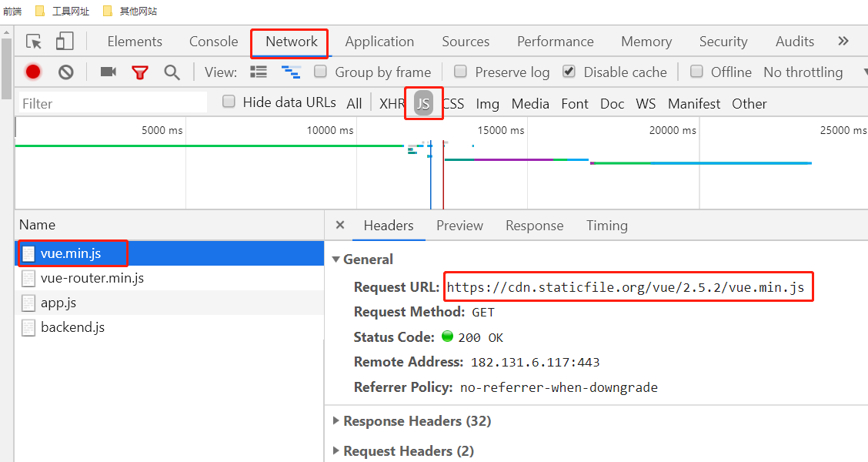Select the Network panel tab
Image resolution: width=868 pixels, height=462 pixels.
291,42
